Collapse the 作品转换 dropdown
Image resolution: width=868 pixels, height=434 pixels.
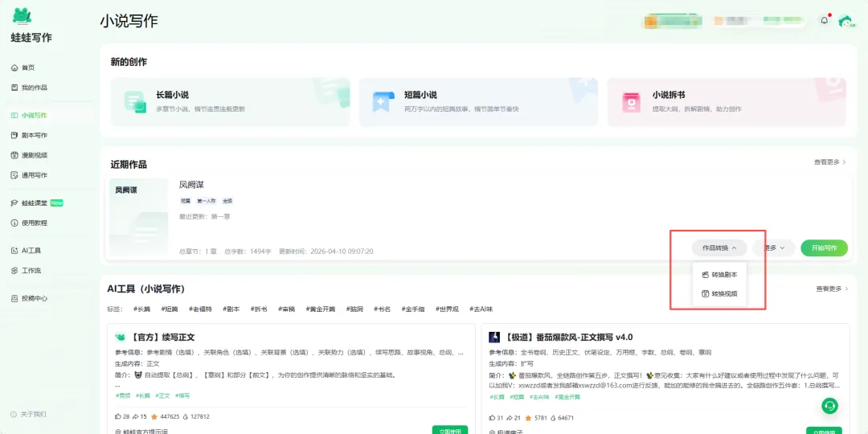tap(719, 248)
